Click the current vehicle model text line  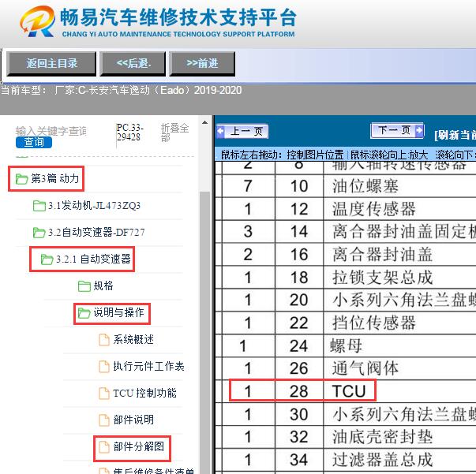pyautogui.click(x=121, y=90)
